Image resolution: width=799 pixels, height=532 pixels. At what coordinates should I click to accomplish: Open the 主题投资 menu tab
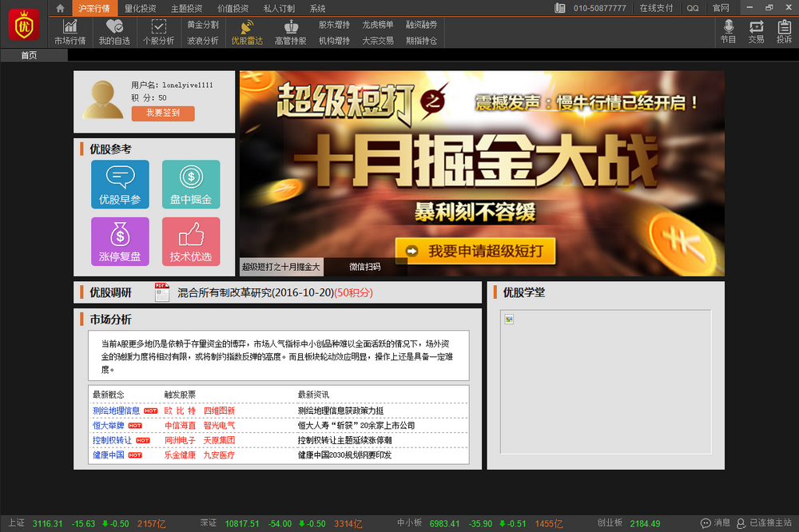pos(186,8)
